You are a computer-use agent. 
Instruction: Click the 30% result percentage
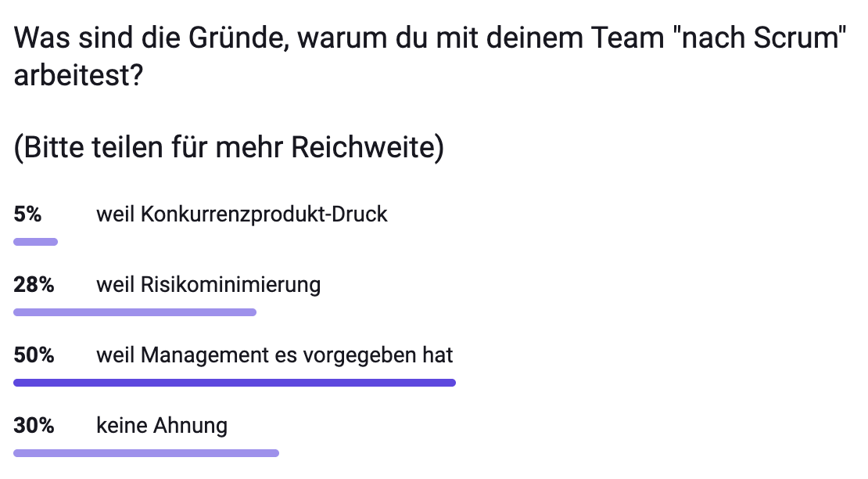pyautogui.click(x=34, y=426)
